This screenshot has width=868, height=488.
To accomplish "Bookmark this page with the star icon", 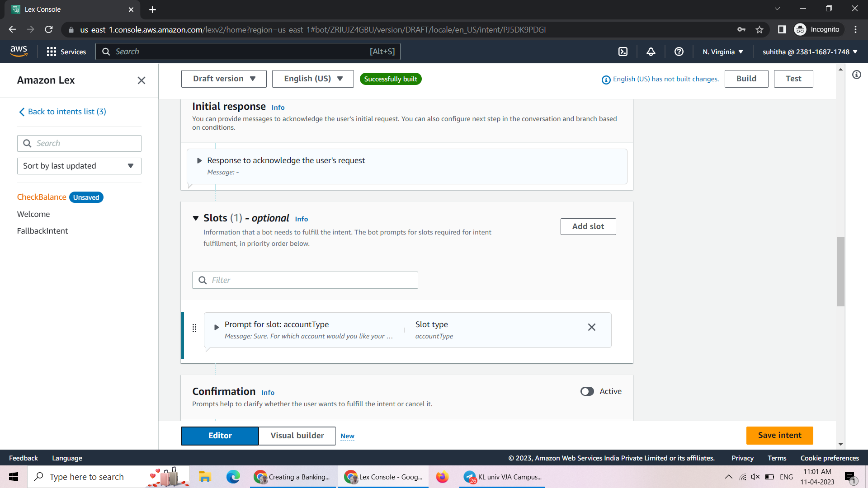I will (x=759, y=29).
